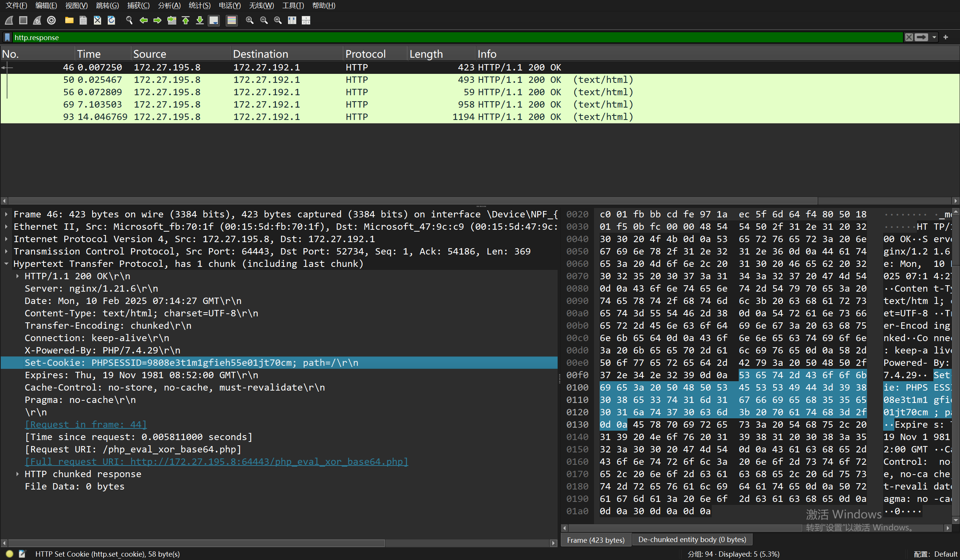Switch to De-chunked entity body tab
This screenshot has width=960, height=560.
coord(692,539)
